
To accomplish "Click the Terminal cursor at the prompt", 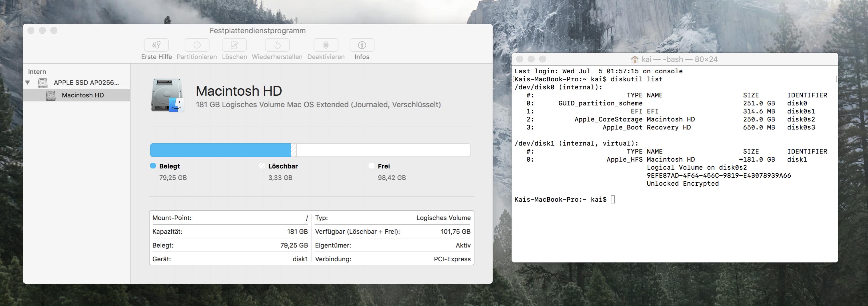I will (613, 199).
